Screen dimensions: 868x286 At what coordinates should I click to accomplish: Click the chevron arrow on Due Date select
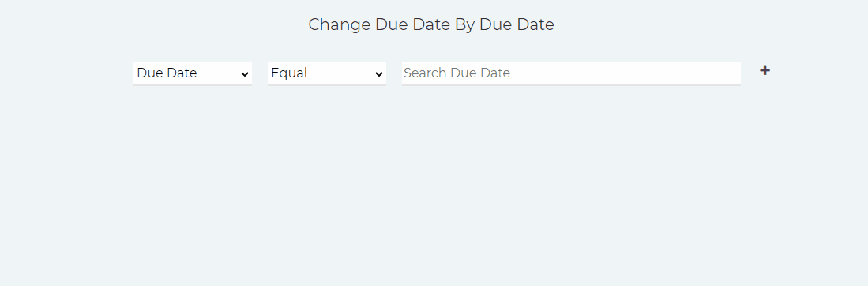(x=245, y=74)
